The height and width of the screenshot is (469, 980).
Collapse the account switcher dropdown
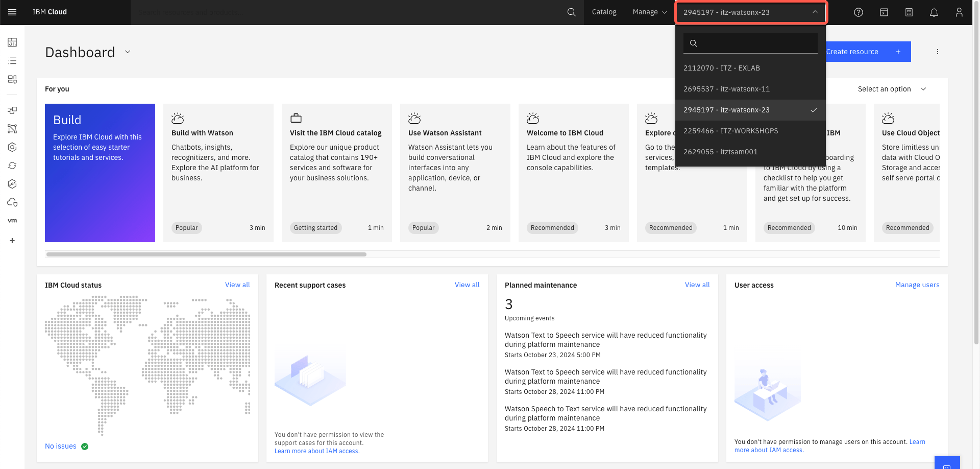pos(815,12)
